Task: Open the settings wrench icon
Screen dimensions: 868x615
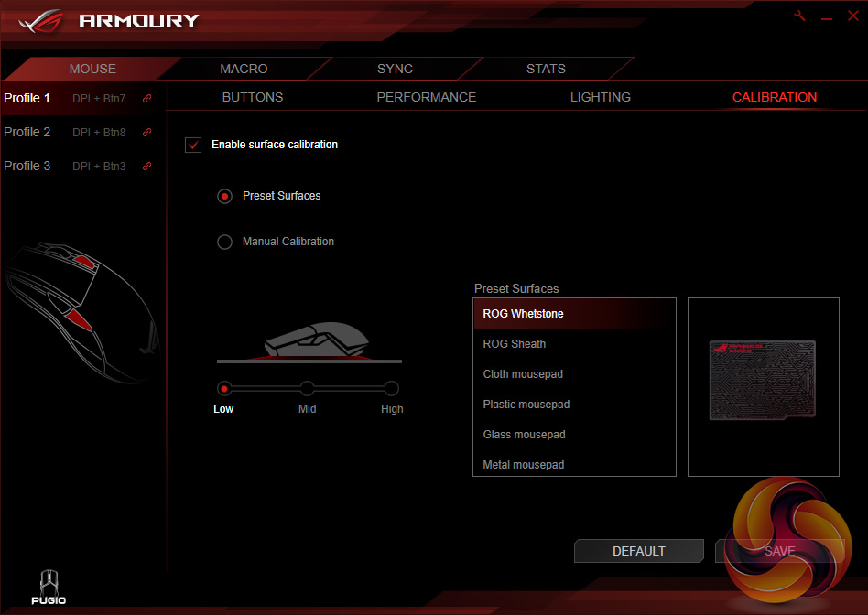Action: coord(799,16)
